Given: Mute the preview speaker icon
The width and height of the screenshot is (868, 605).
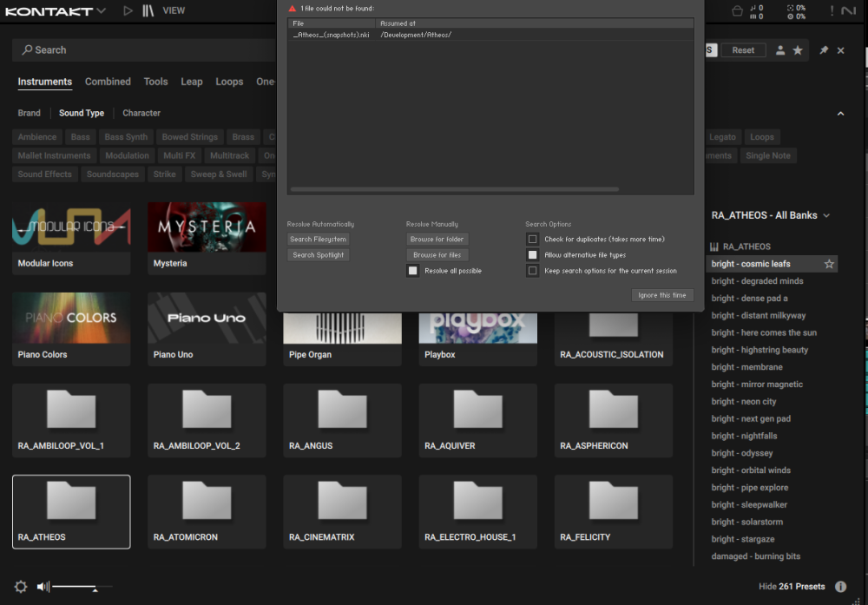Looking at the screenshot, I should tap(43, 587).
